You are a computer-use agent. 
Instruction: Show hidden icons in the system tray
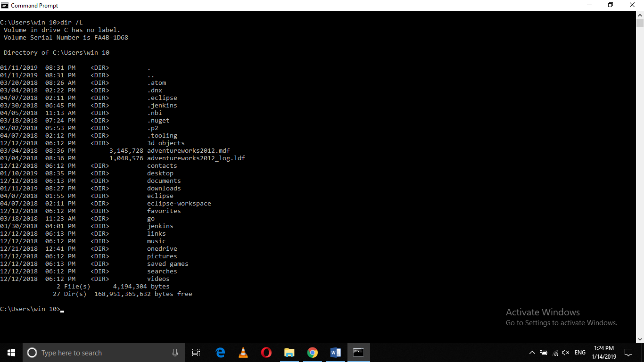[532, 353]
